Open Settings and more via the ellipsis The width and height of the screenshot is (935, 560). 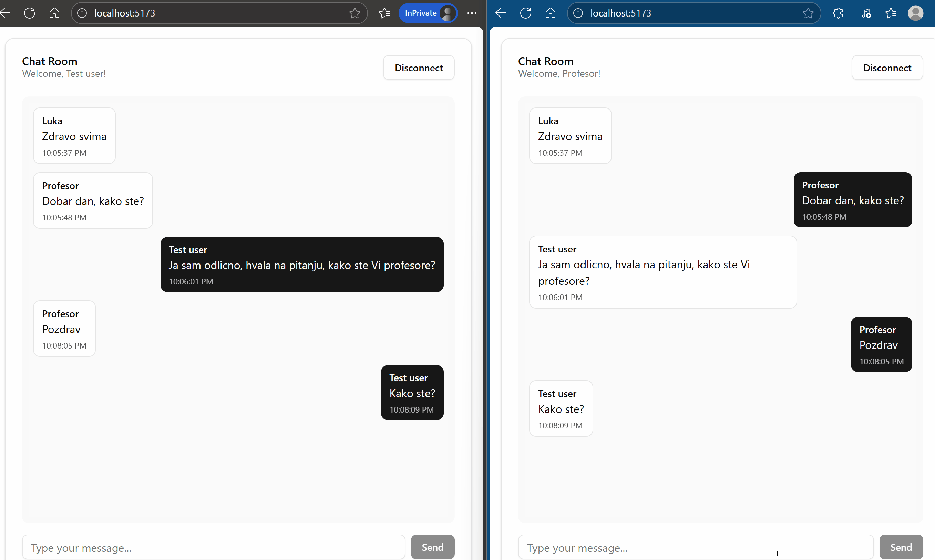(x=472, y=13)
